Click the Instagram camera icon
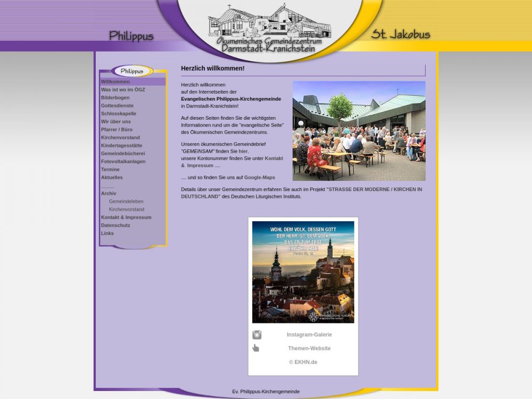 257,335
